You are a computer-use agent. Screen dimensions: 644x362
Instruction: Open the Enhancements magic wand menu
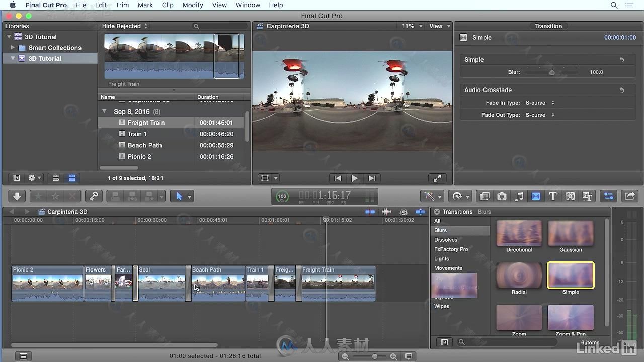(433, 196)
